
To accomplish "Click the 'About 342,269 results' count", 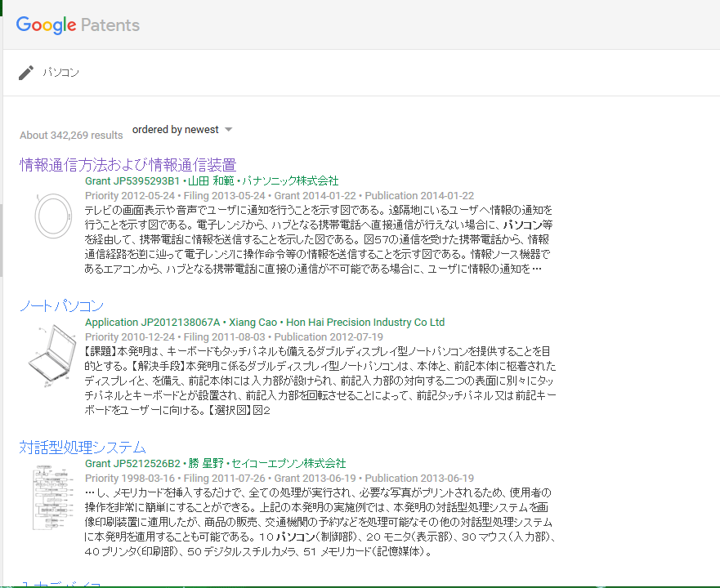I will click(x=71, y=136).
